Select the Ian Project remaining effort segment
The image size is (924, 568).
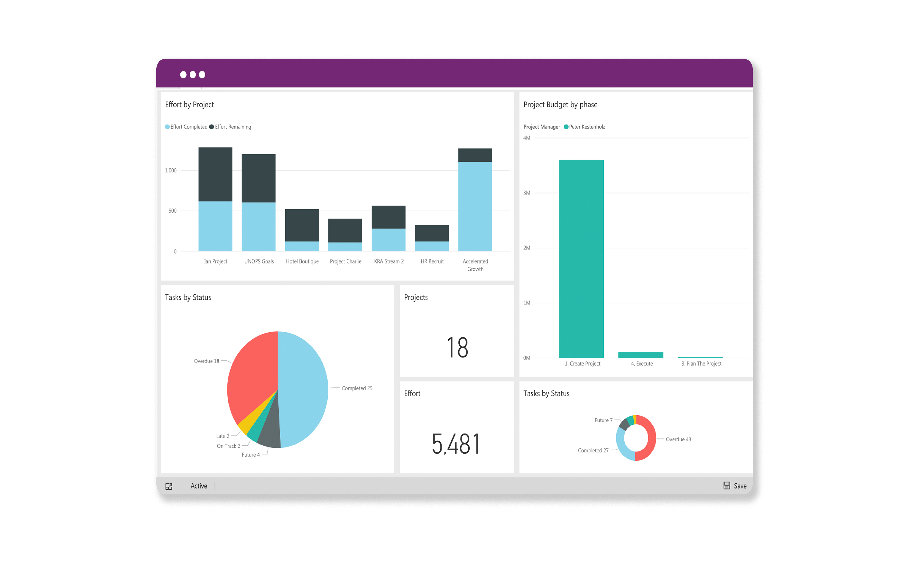215,174
